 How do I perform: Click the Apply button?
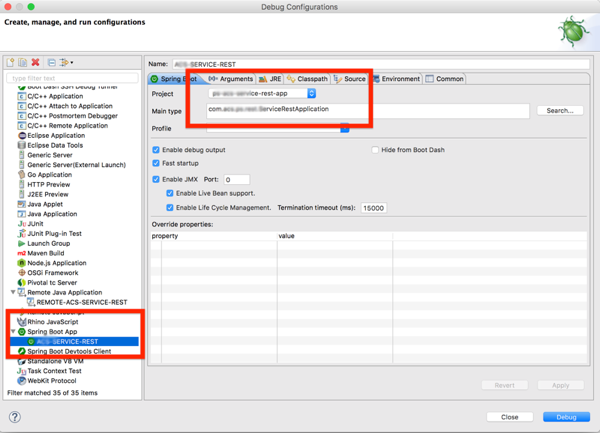coord(561,385)
